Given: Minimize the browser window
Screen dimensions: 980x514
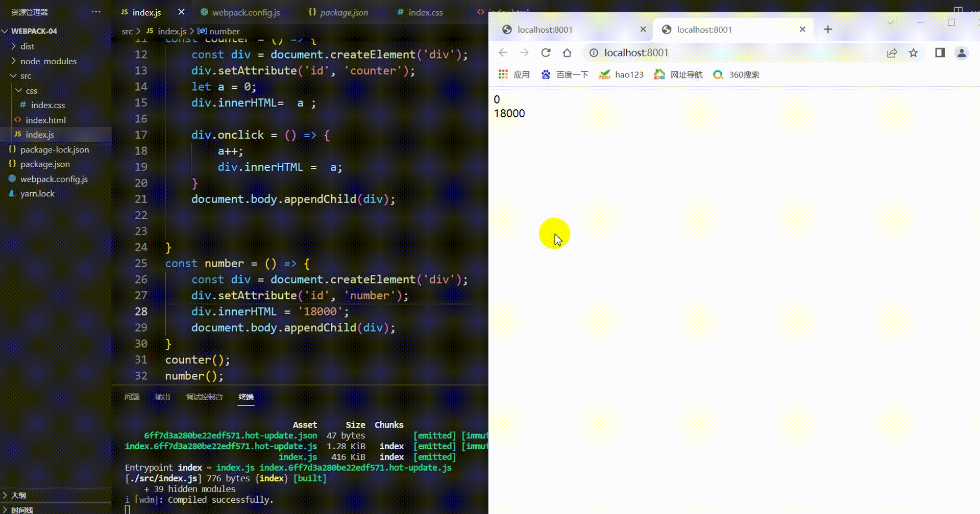Looking at the screenshot, I should click(921, 22).
